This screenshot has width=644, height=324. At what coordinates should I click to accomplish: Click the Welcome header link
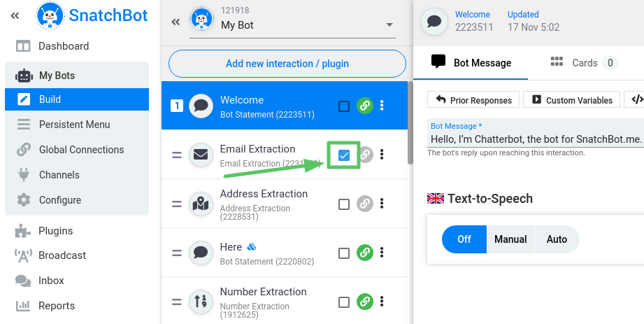472,15
